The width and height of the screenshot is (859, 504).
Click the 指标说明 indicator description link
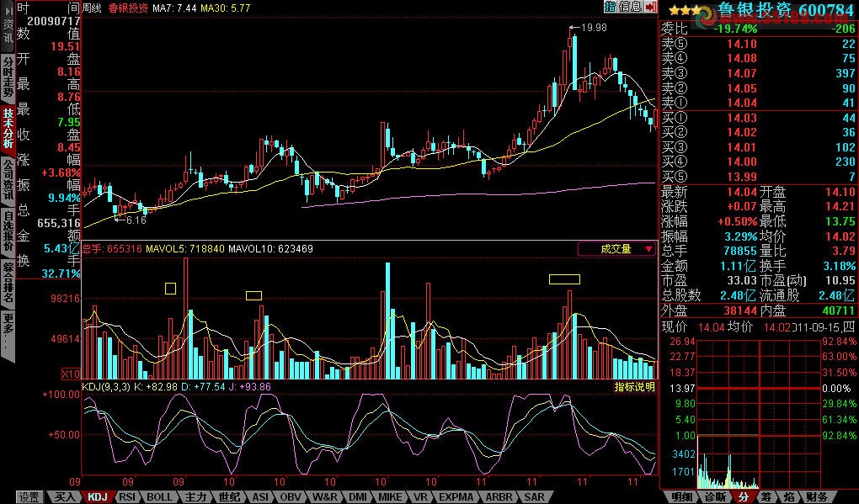point(634,387)
